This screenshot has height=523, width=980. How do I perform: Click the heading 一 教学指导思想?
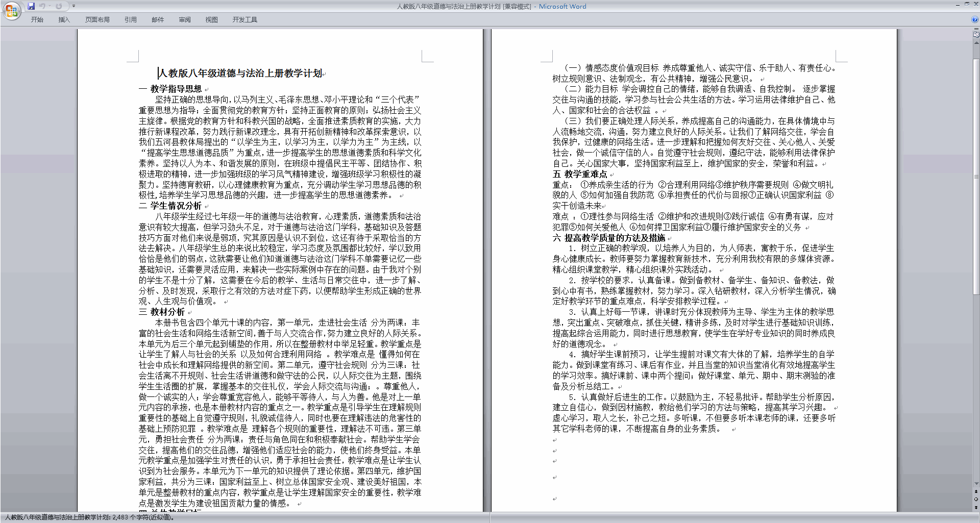coord(170,89)
